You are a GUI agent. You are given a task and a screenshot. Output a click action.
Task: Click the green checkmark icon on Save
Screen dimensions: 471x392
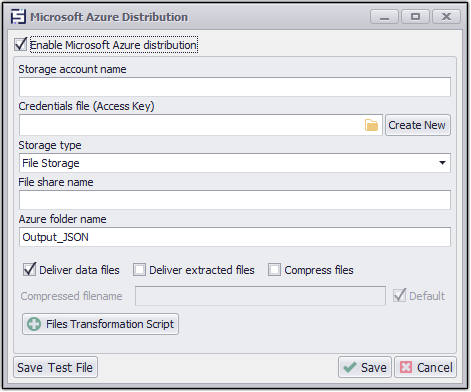click(x=350, y=368)
